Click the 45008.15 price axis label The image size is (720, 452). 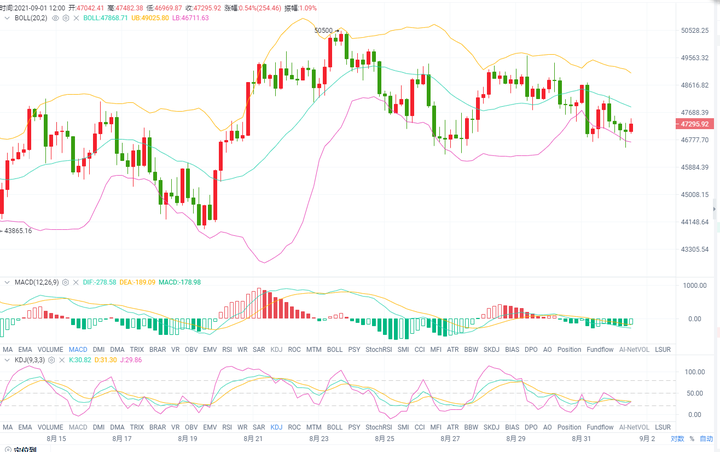695,195
